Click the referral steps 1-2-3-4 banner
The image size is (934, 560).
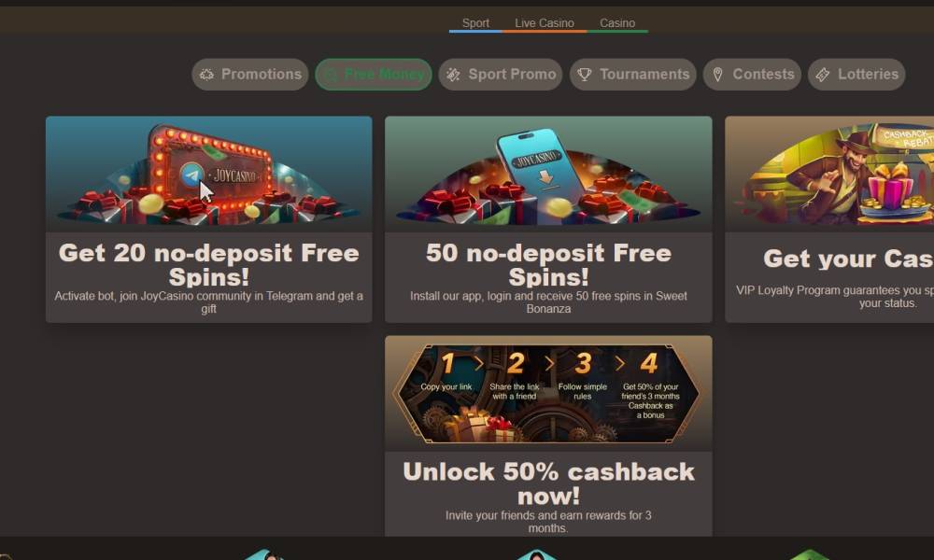(x=548, y=393)
